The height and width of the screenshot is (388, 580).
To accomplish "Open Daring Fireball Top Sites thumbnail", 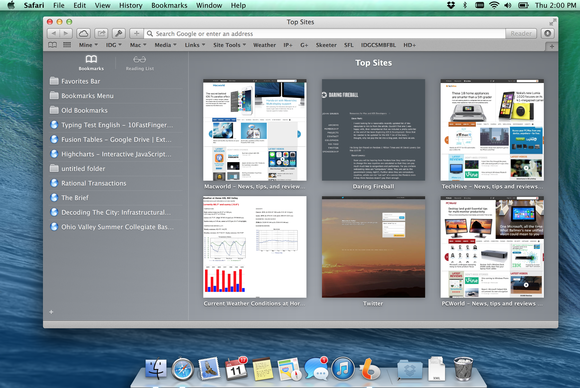I will (x=373, y=130).
